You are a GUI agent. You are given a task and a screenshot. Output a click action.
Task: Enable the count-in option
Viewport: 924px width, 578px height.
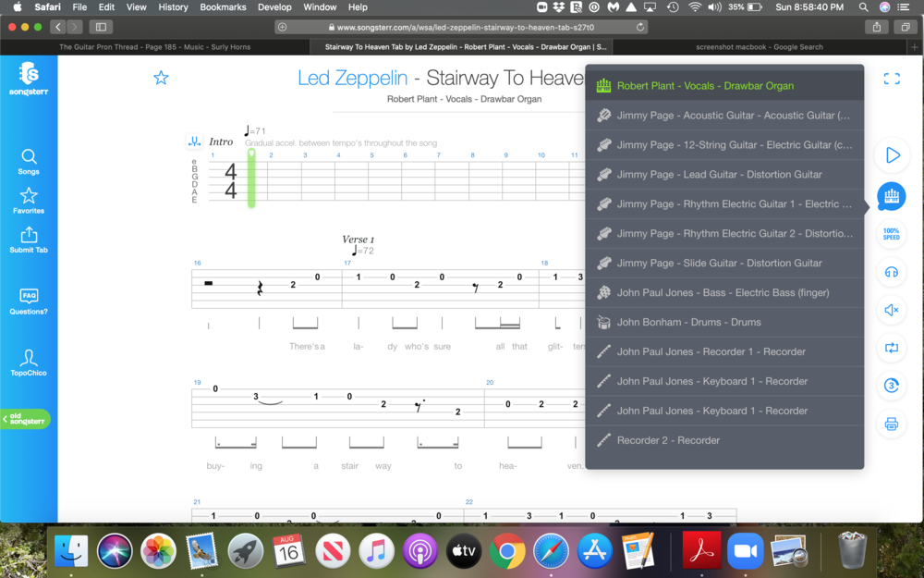pos(892,386)
